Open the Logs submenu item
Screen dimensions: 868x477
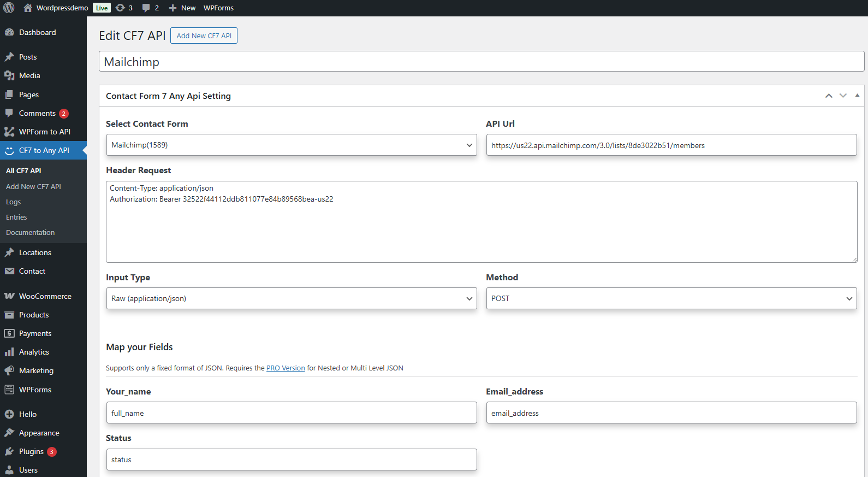pos(14,202)
